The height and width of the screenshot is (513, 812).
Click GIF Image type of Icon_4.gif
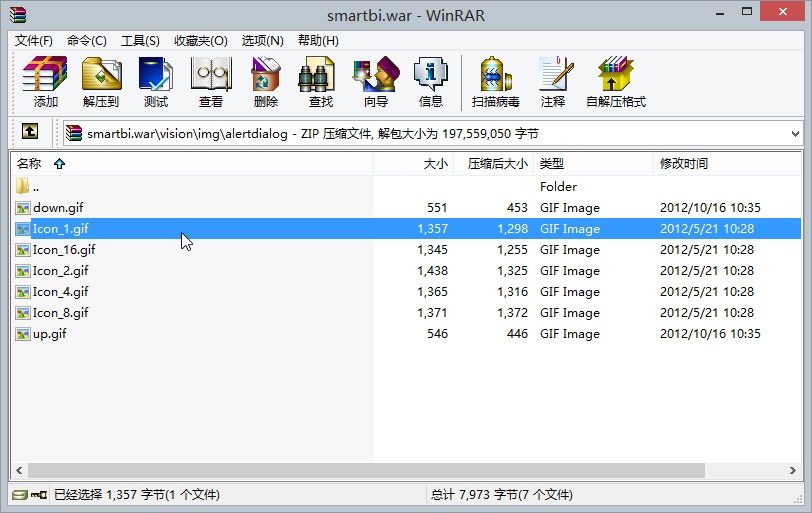tap(570, 292)
